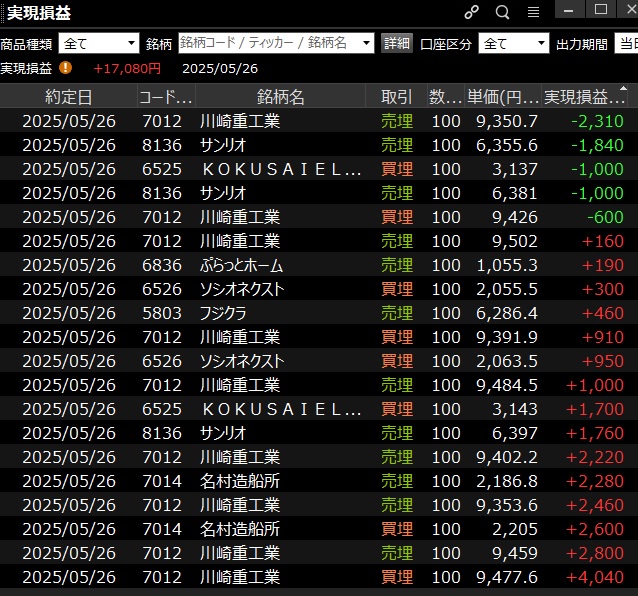Image resolution: width=638 pixels, height=596 pixels.
Task: Click code 5803 cell
Action: pos(162,313)
